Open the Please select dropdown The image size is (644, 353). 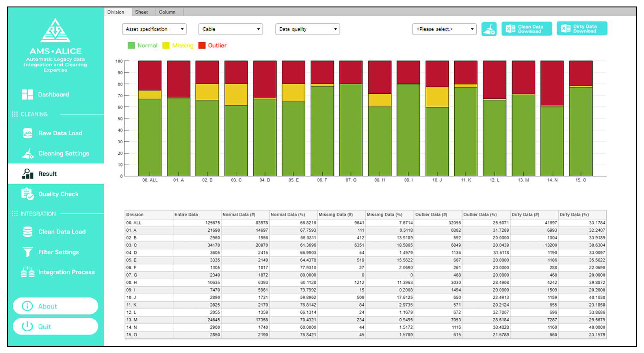point(444,29)
